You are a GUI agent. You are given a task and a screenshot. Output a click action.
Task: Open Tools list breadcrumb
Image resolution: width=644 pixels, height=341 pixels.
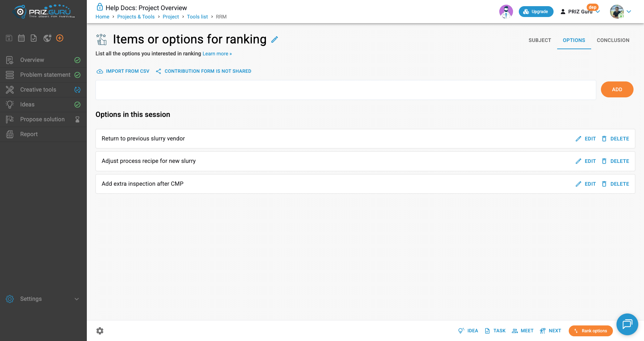coord(198,17)
